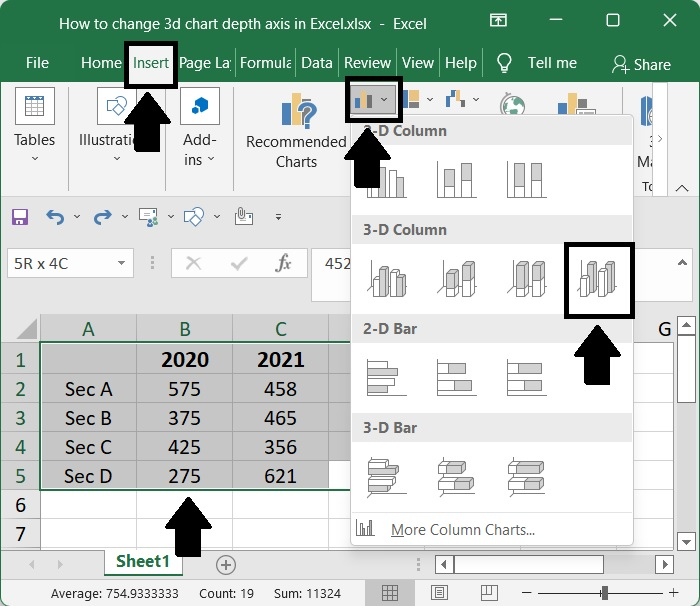Select 2-D 100% Stacked Bar chart

[527, 378]
